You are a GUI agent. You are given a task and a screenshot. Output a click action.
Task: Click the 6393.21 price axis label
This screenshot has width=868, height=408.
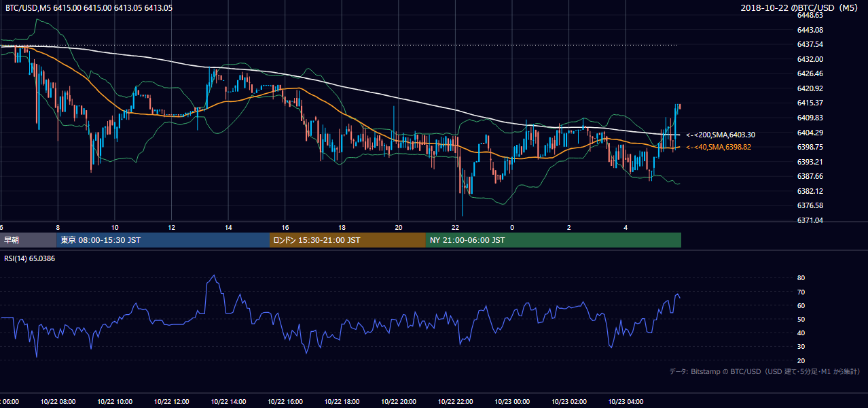810,162
